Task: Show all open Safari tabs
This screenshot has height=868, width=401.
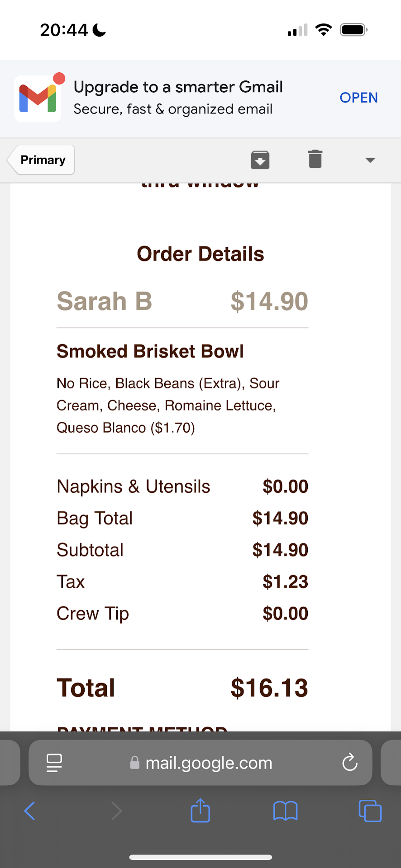Action: point(370,811)
